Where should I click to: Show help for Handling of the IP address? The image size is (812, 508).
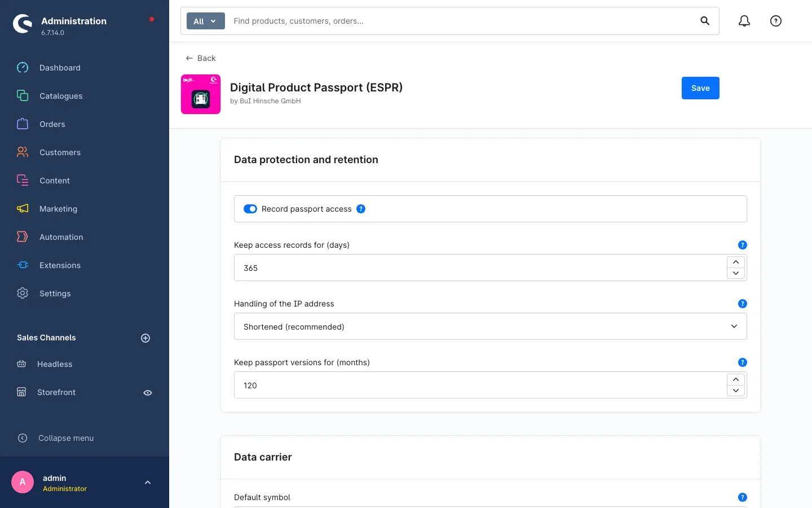click(x=742, y=304)
